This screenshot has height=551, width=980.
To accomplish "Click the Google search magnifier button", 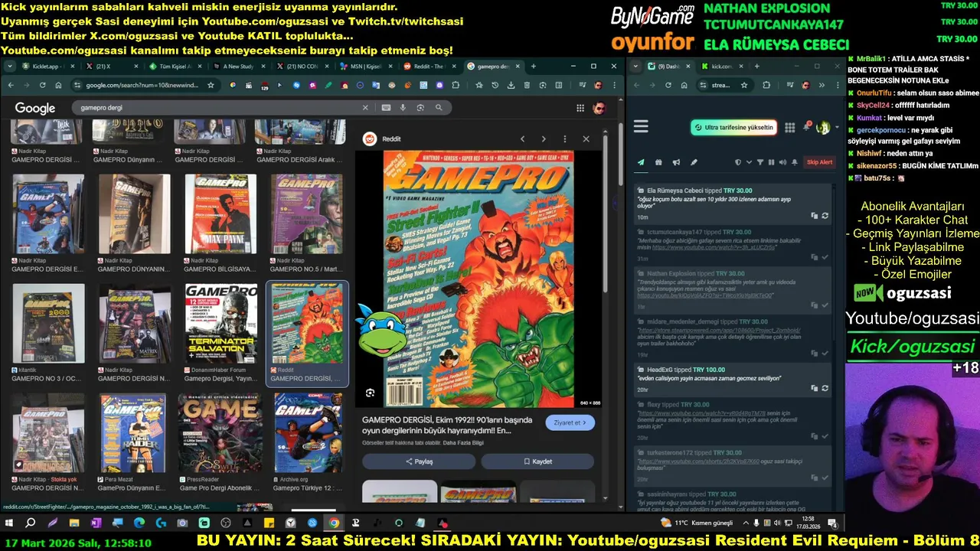I will 439,108.
